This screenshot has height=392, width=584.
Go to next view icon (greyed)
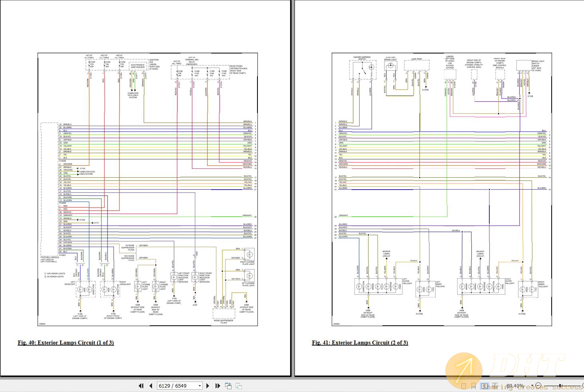pos(238,386)
